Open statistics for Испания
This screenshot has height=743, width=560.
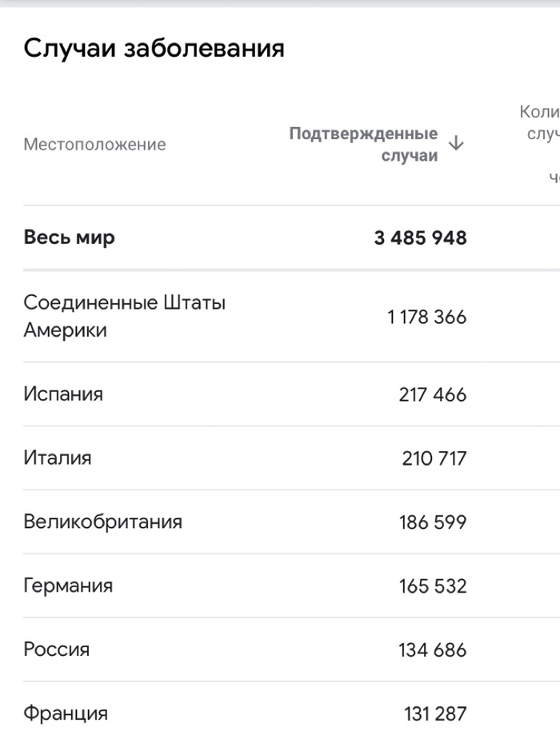pyautogui.click(x=62, y=393)
